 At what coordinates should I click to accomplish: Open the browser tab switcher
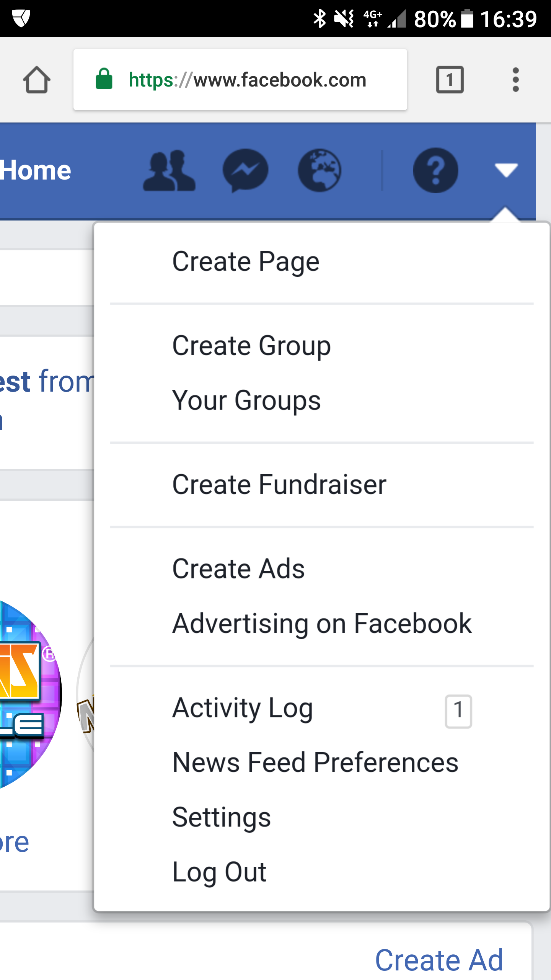tap(450, 80)
